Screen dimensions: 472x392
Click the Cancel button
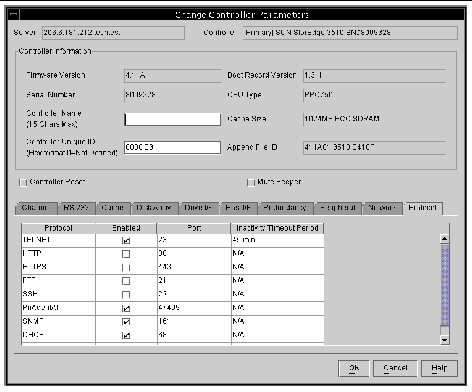point(395,368)
